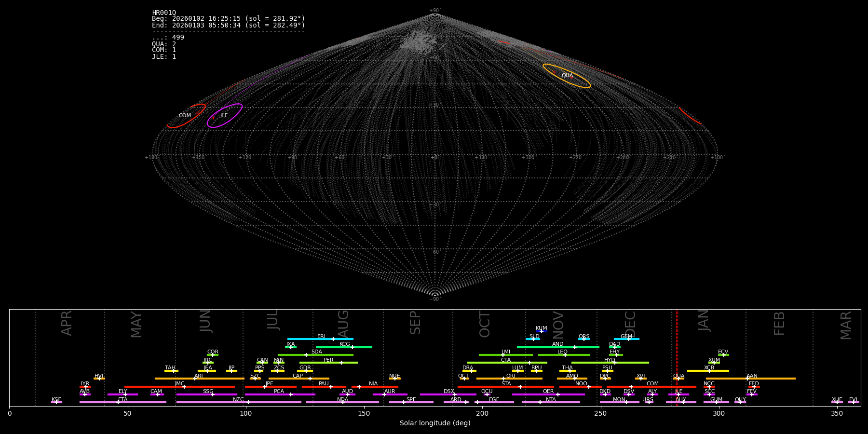The image size is (868, 434).
Task: Click the red dashed current-solar-longitude marker on the timeline
Action: [x=677, y=357]
